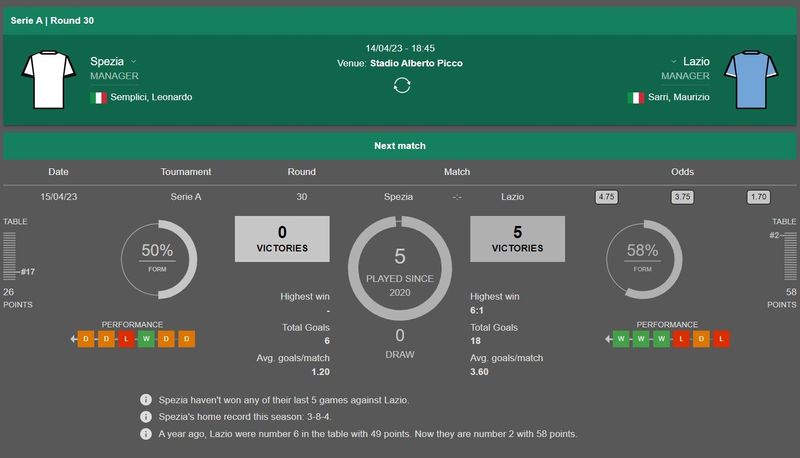Click Spezia's #17 table position indicator
Screen dimensions: 800x458
tap(28, 272)
